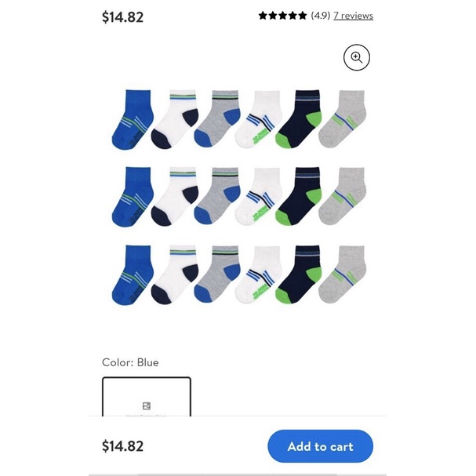The image size is (476, 476).
Task: Click the last star in the rating
Action: [x=302, y=16]
